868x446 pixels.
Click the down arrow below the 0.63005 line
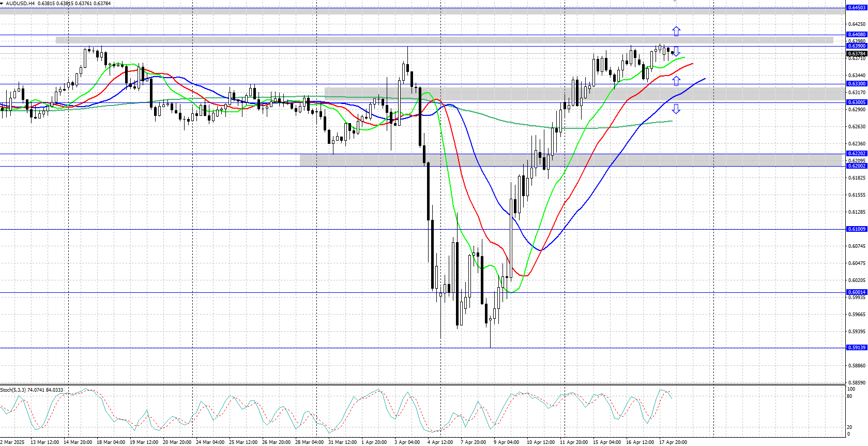pyautogui.click(x=676, y=109)
